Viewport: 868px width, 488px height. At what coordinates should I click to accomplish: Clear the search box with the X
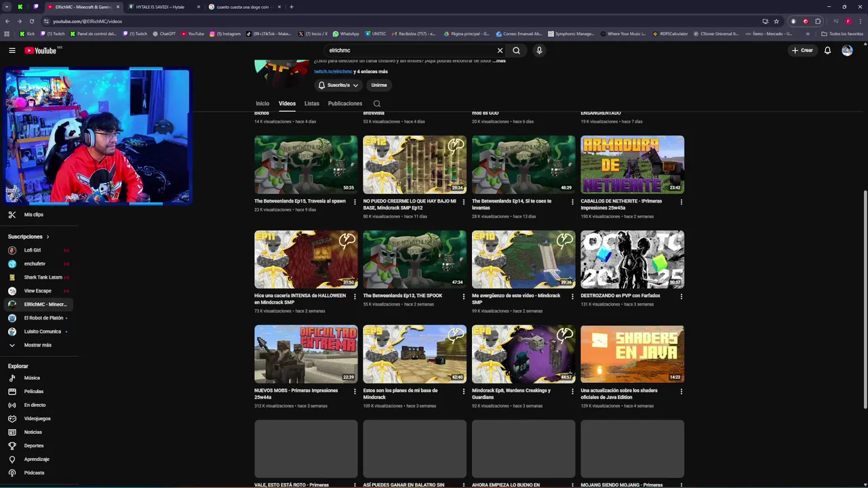500,50
